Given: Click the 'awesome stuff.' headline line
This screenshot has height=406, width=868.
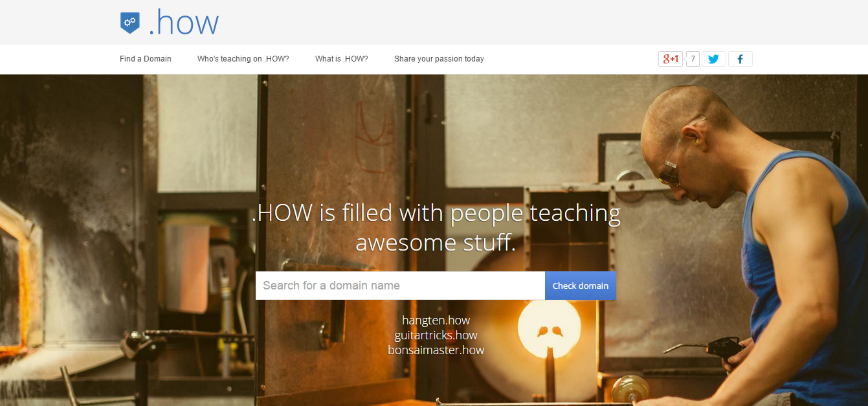Looking at the screenshot, I should point(436,243).
